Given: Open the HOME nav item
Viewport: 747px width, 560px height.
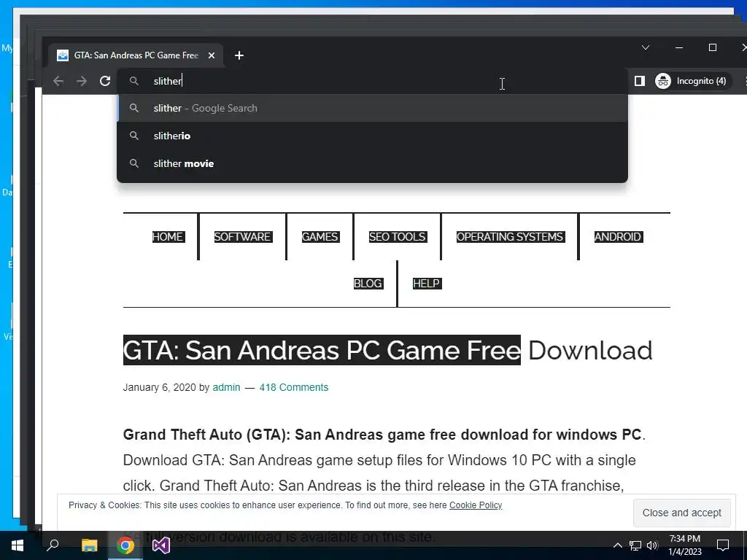Looking at the screenshot, I should [168, 237].
